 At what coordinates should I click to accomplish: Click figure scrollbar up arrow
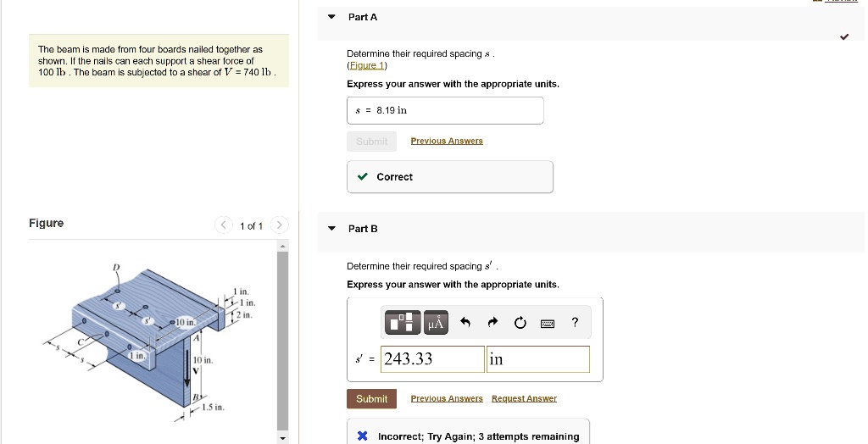coord(282,246)
